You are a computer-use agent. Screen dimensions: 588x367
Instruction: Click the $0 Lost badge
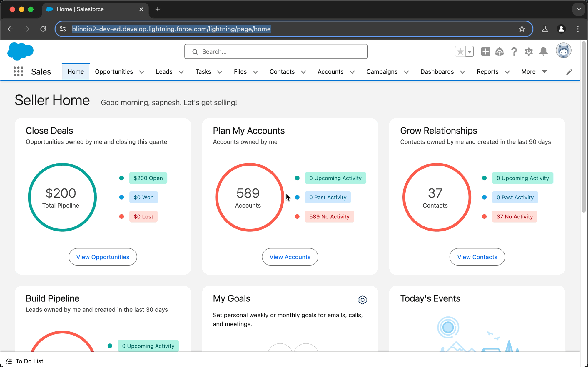(143, 217)
